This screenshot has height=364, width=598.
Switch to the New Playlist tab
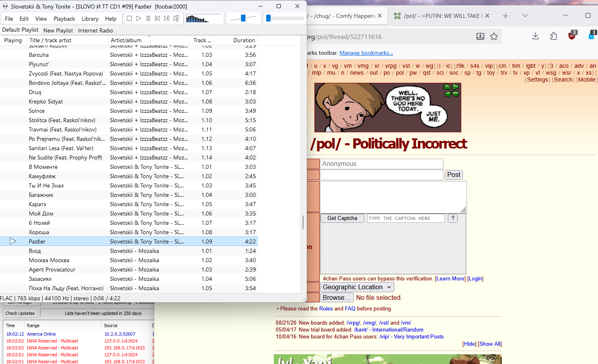[58, 30]
